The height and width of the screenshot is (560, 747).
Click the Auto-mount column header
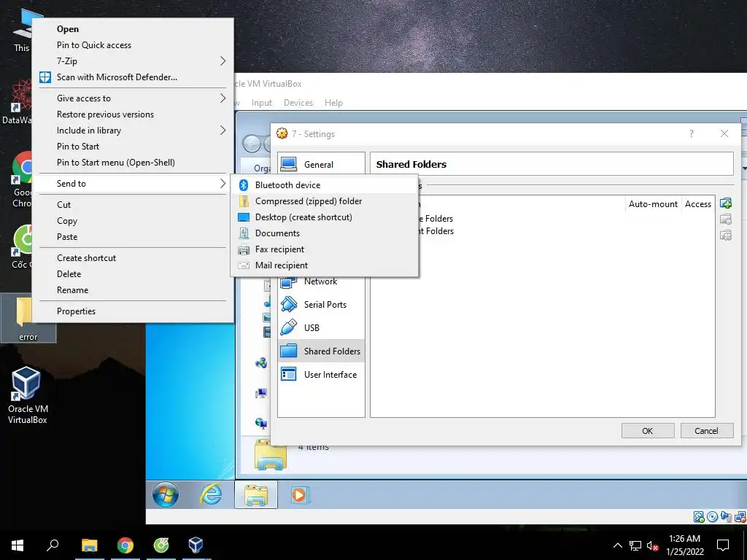point(653,204)
